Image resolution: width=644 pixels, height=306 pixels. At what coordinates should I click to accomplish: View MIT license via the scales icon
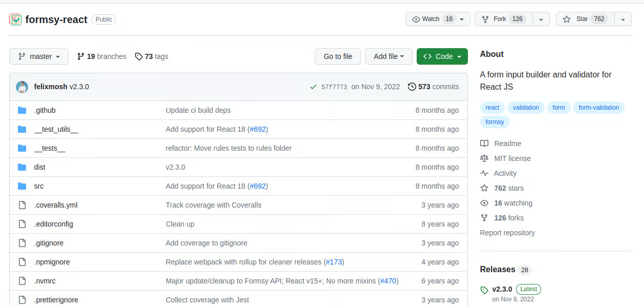(484, 158)
